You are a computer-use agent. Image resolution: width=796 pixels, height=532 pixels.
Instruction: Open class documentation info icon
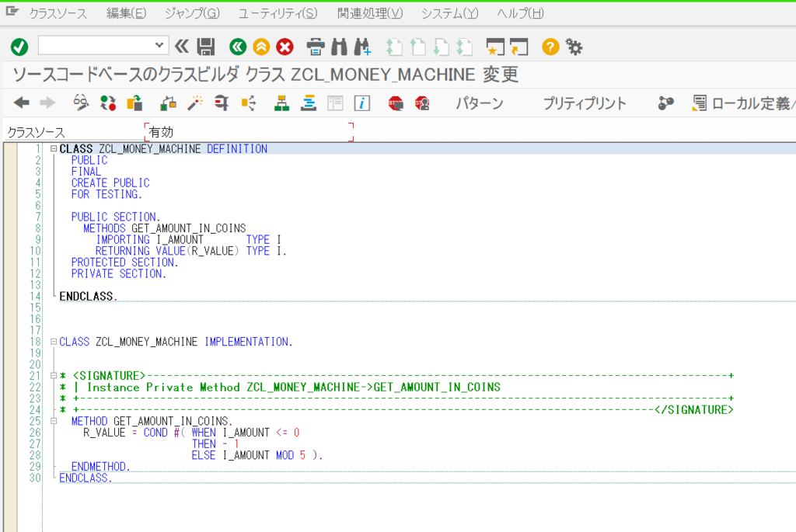tap(361, 103)
